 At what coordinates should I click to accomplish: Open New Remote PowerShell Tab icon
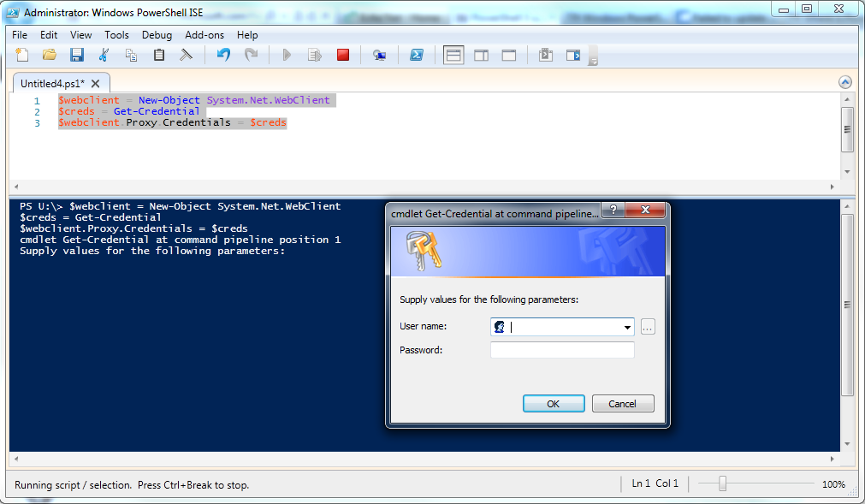pos(380,55)
